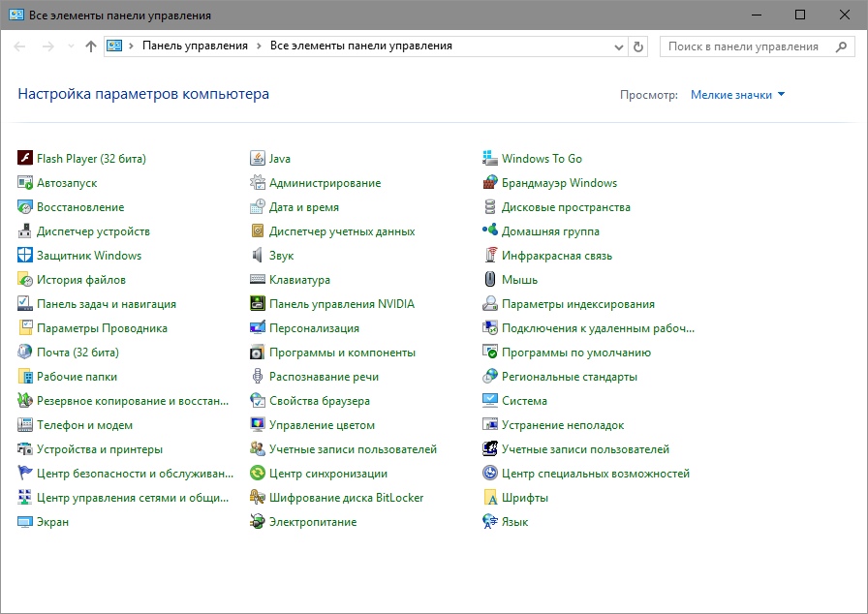Viewport: 868px width, 614px height.
Task: Open Система link
Action: click(x=524, y=401)
